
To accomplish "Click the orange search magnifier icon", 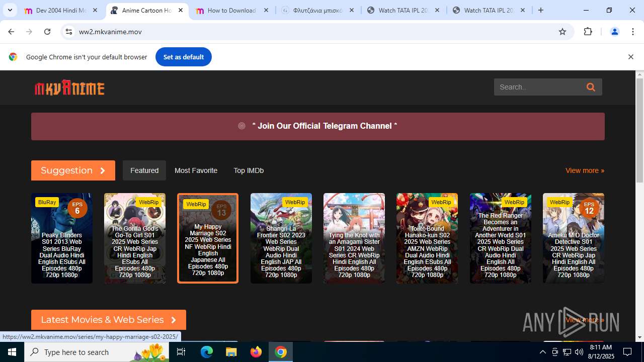I will 591,87.
